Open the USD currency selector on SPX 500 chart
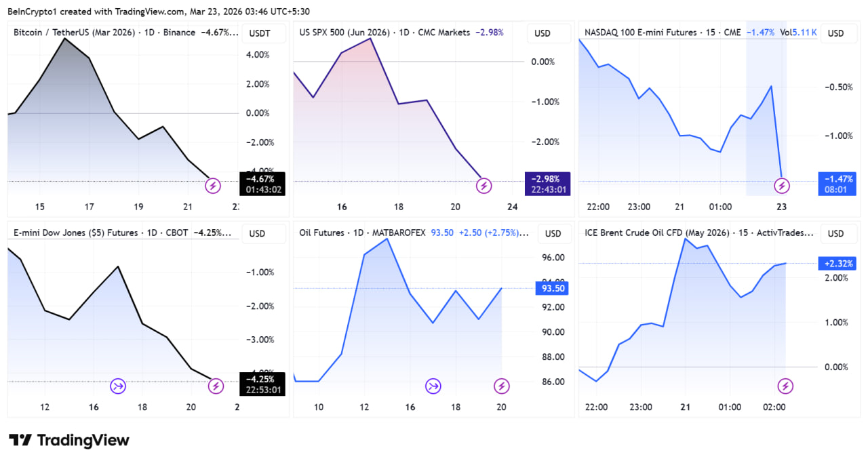The width and height of the screenshot is (868, 463). pos(542,33)
